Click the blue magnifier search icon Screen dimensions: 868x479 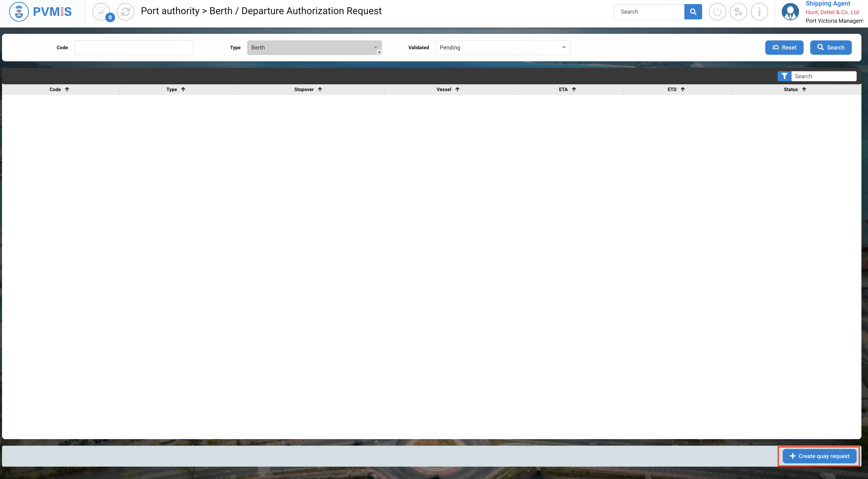pyautogui.click(x=693, y=12)
